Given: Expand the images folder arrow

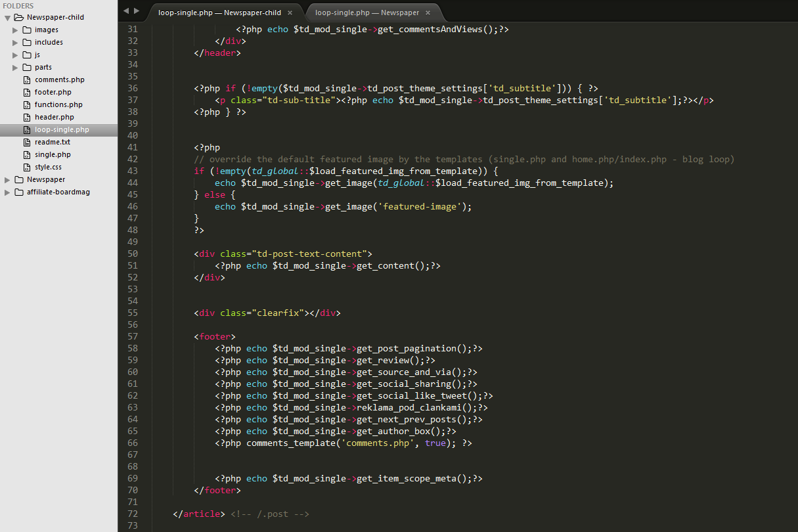Looking at the screenshot, I should 15,30.
